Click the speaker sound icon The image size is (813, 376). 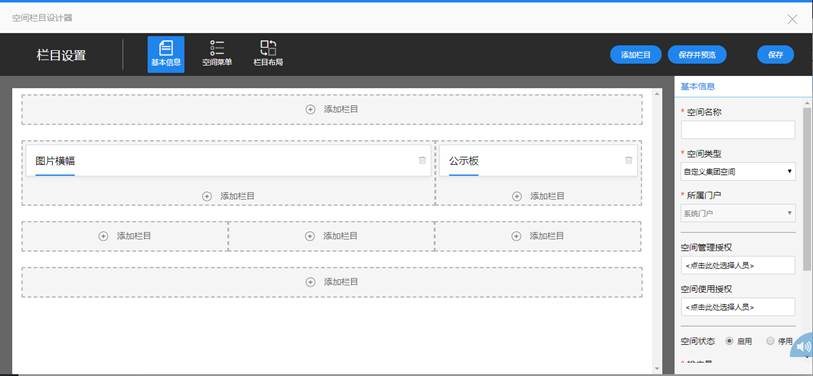coord(803,346)
